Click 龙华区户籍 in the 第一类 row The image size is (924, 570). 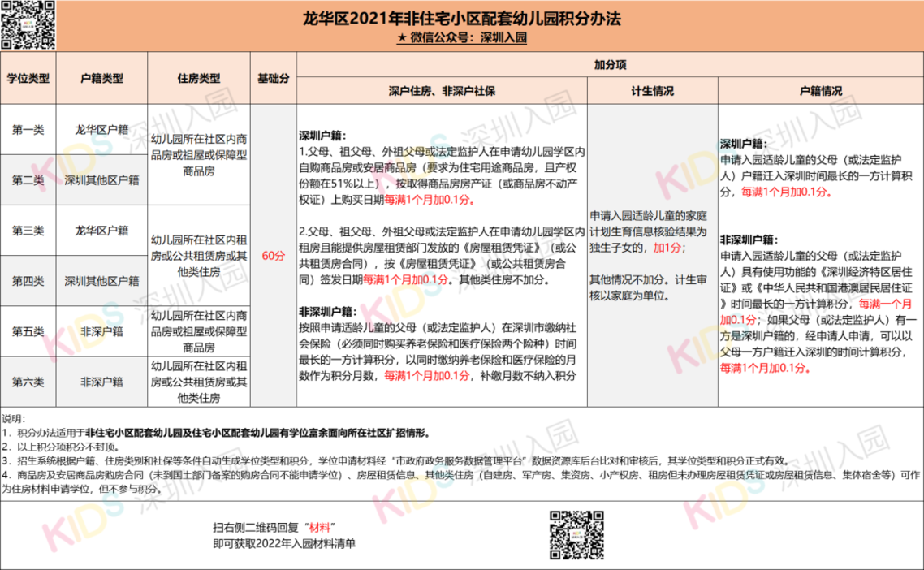102,130
